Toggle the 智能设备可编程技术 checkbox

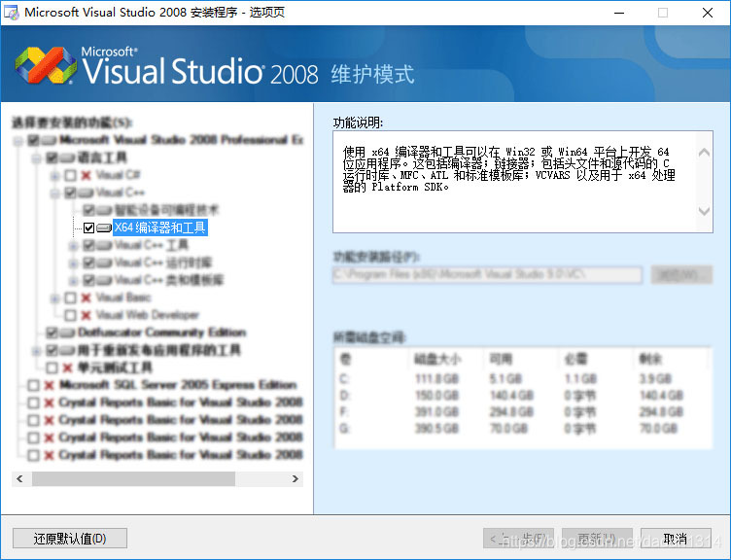[88, 210]
